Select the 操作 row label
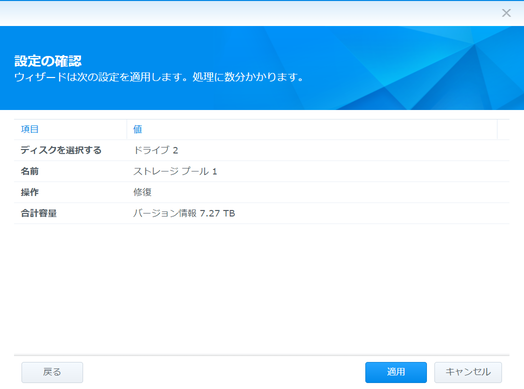Screen dimensions: 524x389 coord(30,192)
